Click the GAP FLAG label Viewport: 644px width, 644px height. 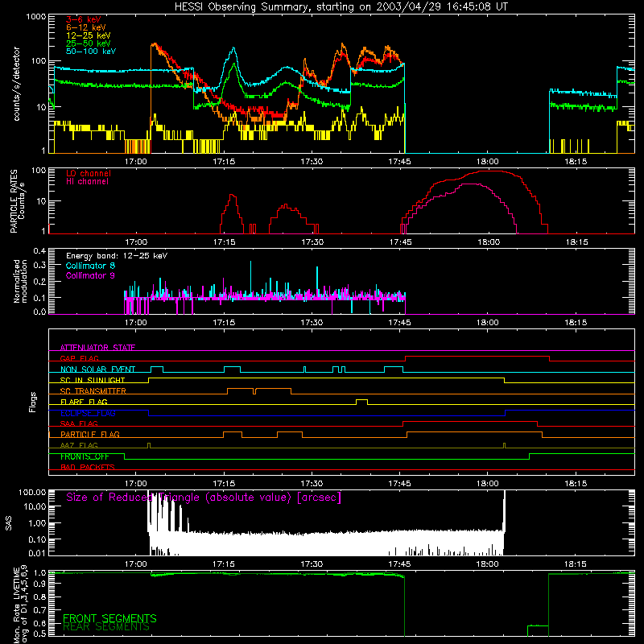point(79,358)
